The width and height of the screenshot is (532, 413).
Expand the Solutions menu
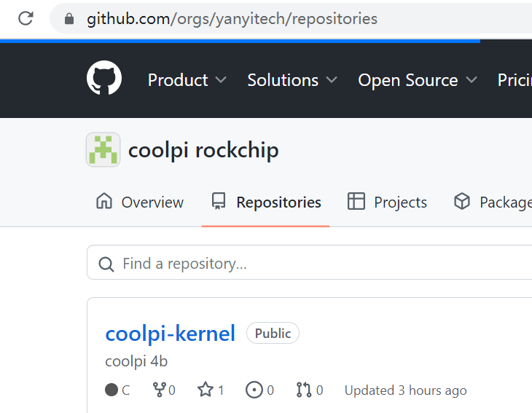click(292, 80)
